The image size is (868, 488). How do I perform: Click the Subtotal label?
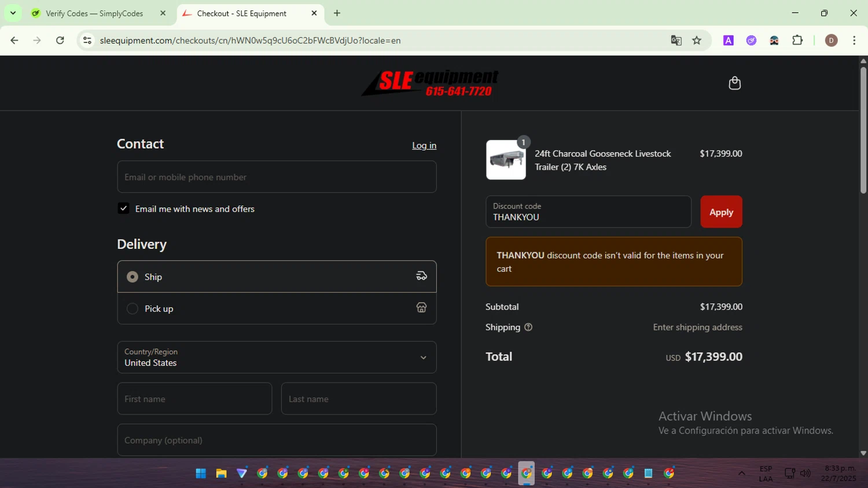[502, 307]
